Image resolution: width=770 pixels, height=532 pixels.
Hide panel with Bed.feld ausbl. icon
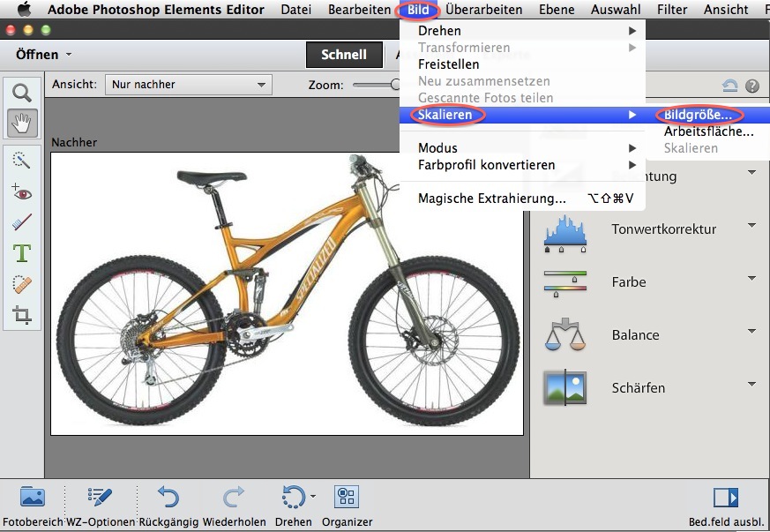(726, 497)
